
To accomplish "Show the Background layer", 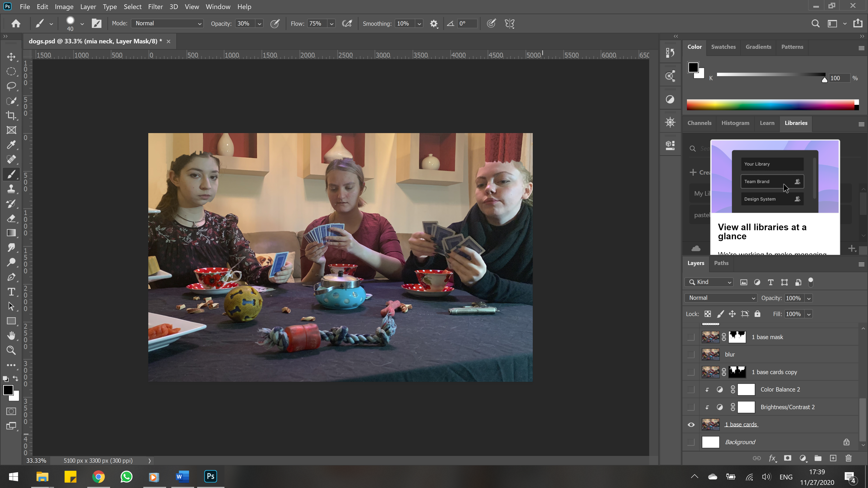I will (x=691, y=442).
